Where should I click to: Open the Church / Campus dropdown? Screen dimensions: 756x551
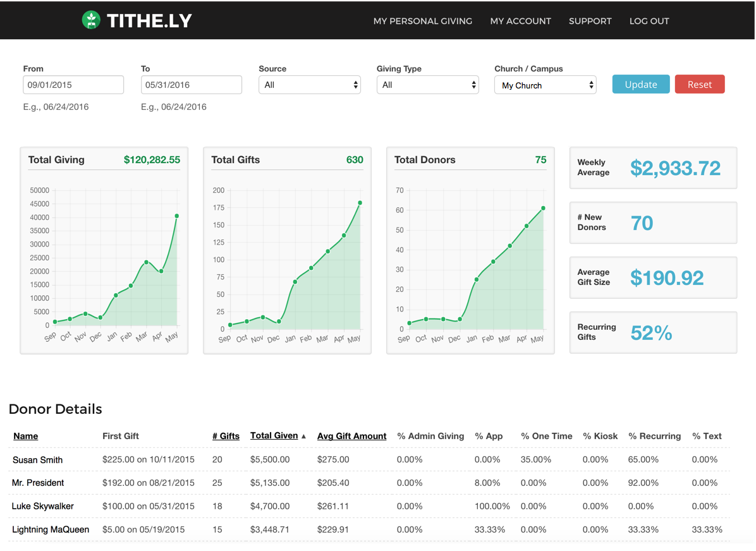545,84
